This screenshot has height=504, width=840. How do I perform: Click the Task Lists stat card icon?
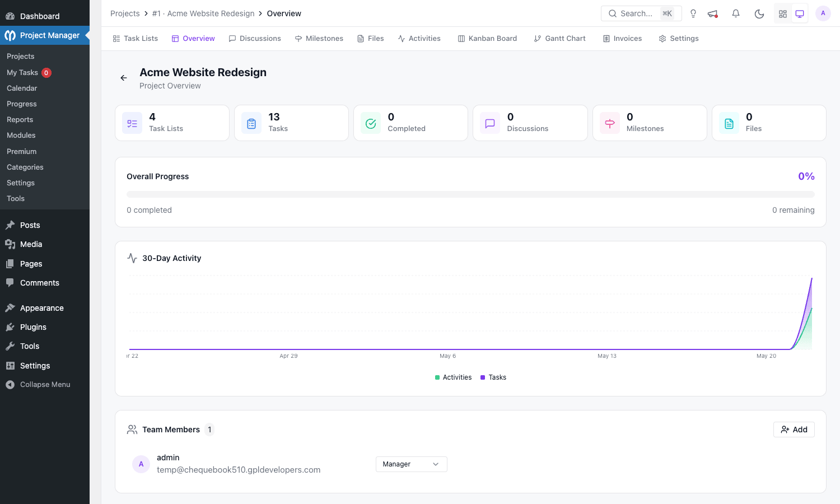click(x=132, y=123)
